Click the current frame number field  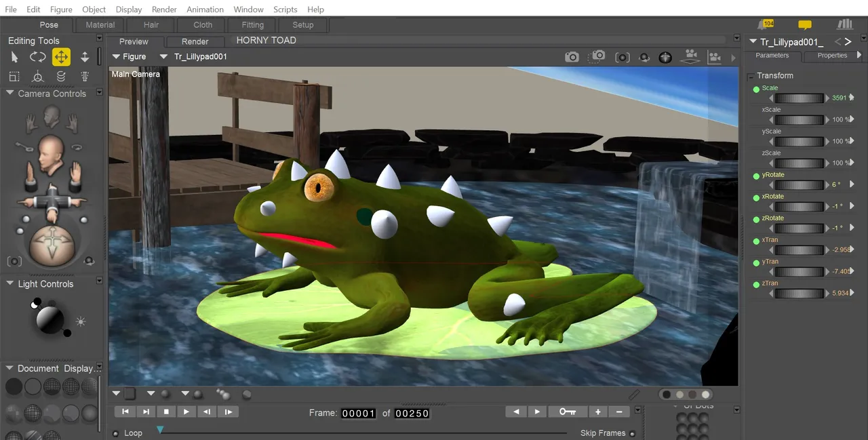coord(359,412)
